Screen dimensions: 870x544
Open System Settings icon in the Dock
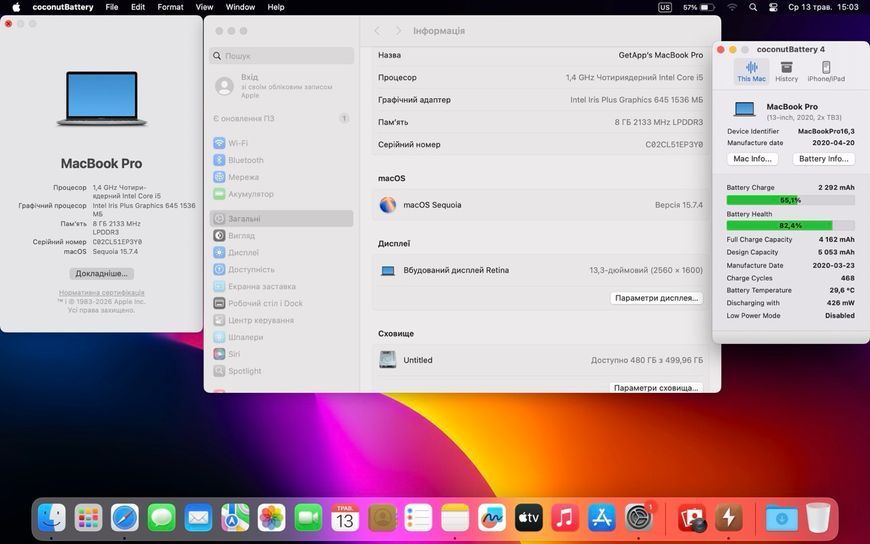[x=639, y=518]
